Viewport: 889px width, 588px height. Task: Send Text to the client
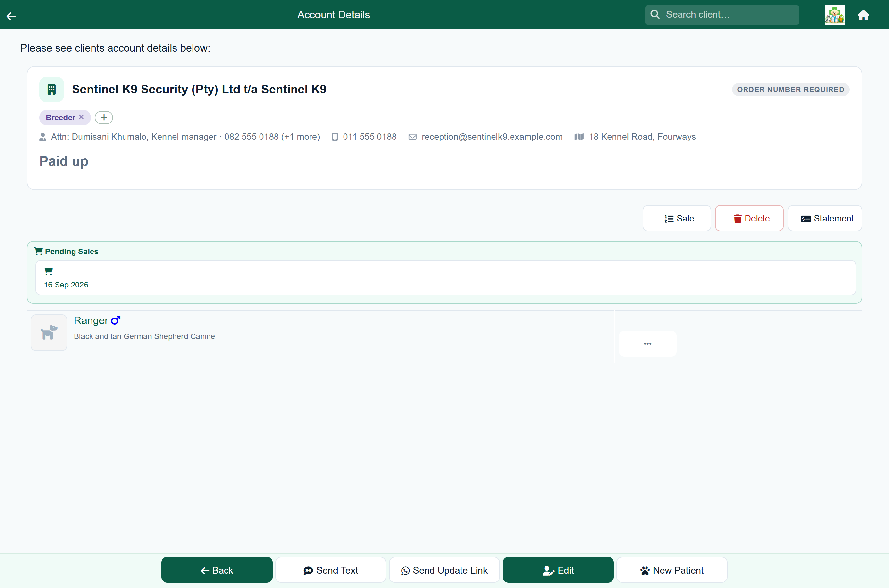coord(330,570)
